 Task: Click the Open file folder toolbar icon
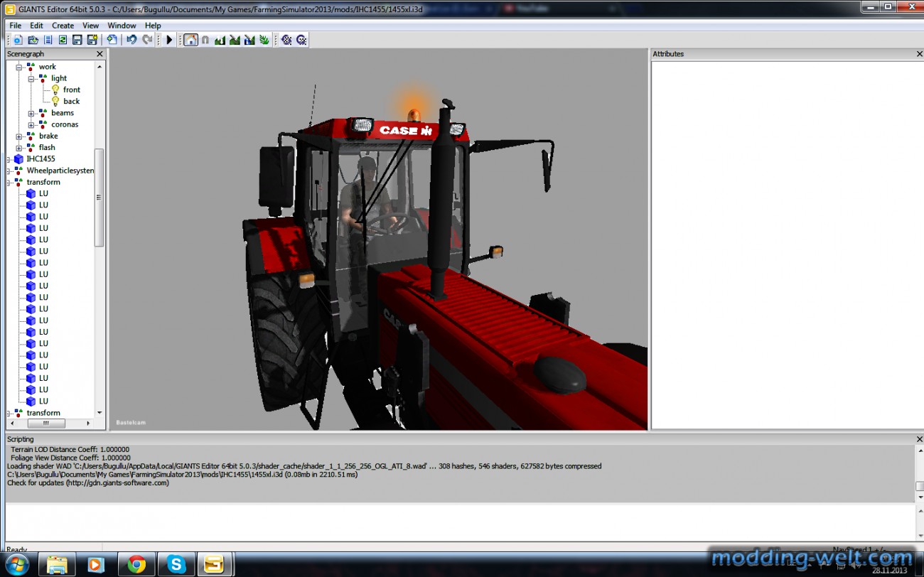33,40
